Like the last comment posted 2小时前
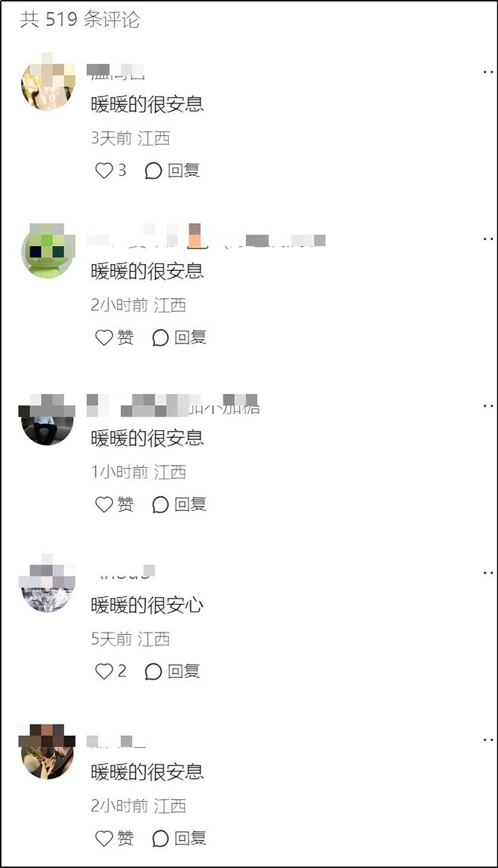 pos(104,839)
